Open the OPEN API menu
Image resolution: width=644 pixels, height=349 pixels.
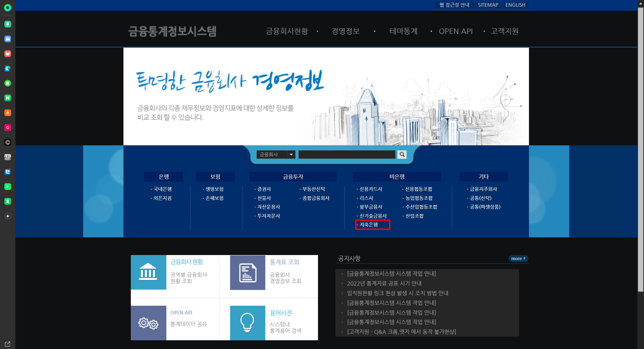tap(455, 31)
